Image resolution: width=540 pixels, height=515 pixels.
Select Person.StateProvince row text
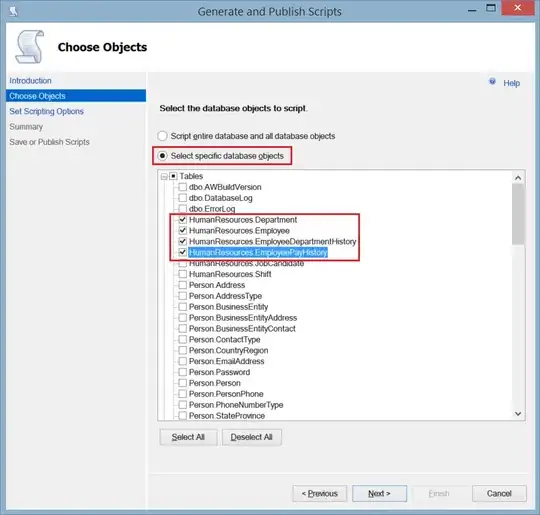coord(227,416)
